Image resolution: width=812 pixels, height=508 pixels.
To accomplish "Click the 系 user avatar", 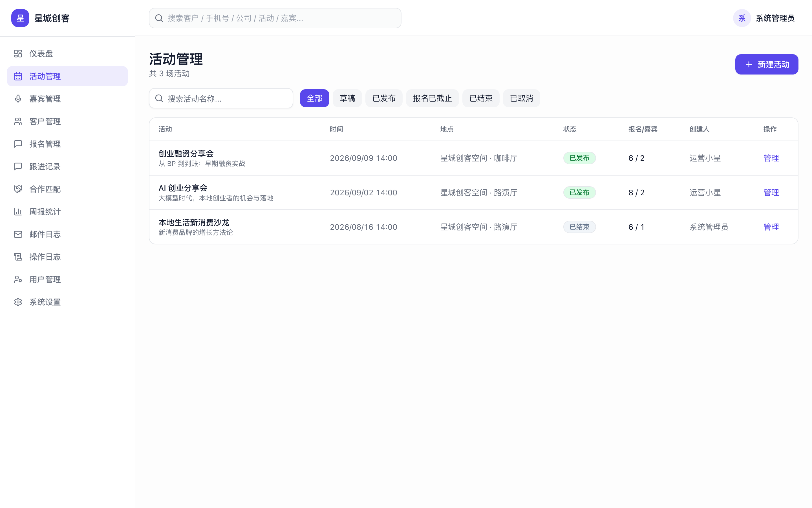I will [742, 18].
